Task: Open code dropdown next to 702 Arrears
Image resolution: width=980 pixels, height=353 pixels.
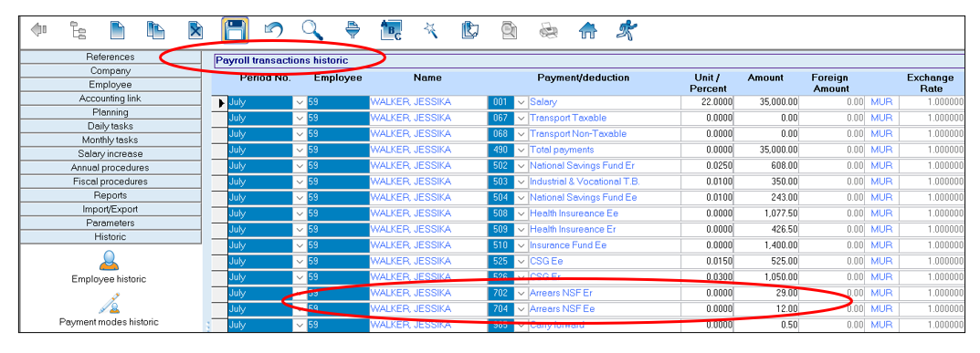Action: 522,293
